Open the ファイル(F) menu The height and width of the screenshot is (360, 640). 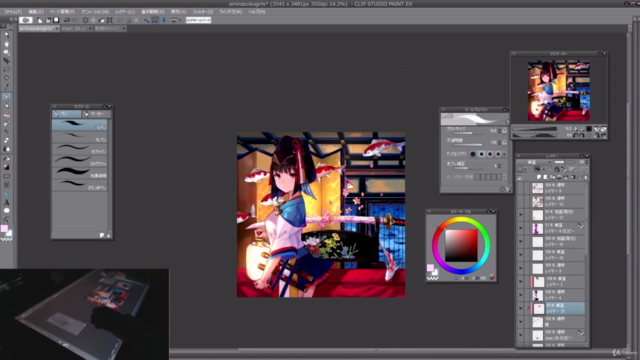click(13, 12)
